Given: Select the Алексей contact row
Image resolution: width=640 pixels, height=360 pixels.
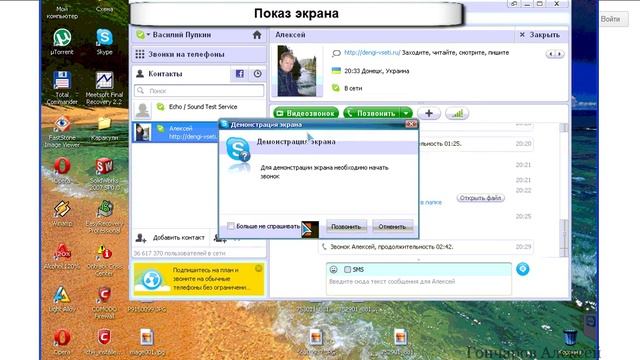Looking at the screenshot, I should [176, 132].
